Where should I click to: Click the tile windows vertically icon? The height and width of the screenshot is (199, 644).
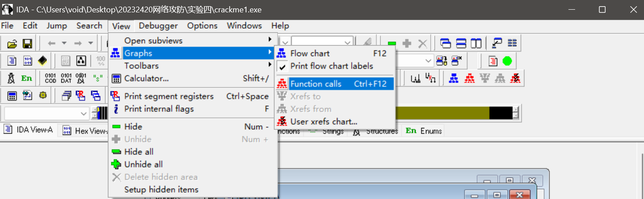pyautogui.click(x=476, y=43)
